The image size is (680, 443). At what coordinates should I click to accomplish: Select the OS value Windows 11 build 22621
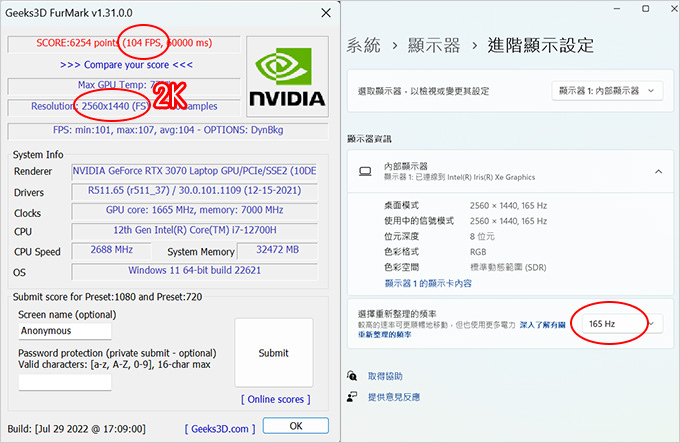pos(194,270)
